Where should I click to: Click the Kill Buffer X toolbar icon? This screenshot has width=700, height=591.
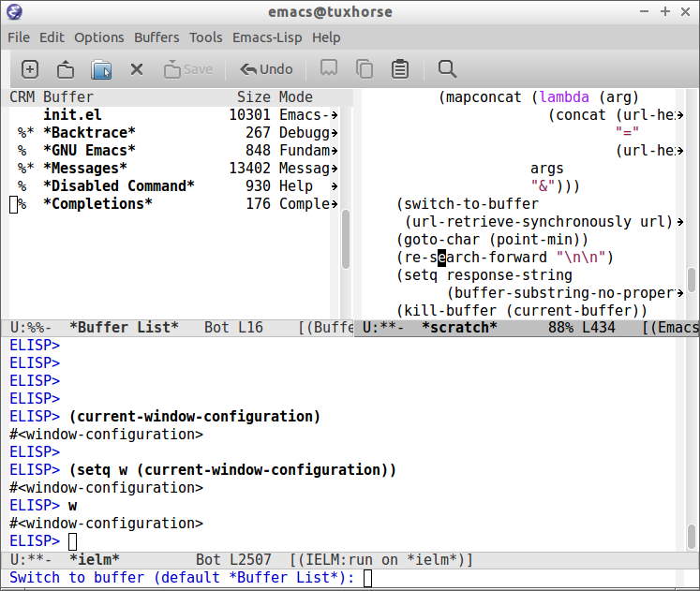click(x=137, y=69)
